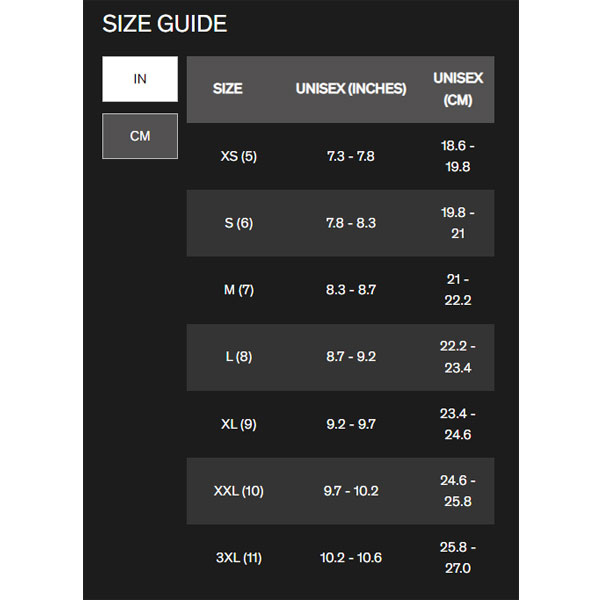The height and width of the screenshot is (600, 600).
Task: Select the XL (9) size row
Action: [238, 424]
